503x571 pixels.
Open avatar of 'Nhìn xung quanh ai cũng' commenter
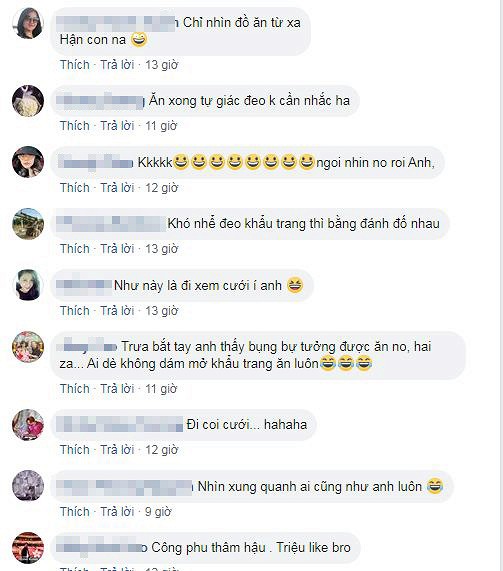(28, 486)
